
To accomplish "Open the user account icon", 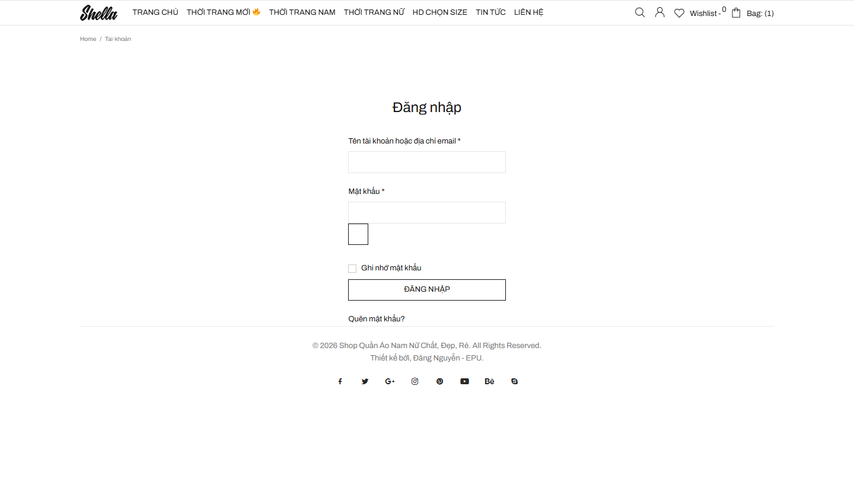I will (x=659, y=12).
